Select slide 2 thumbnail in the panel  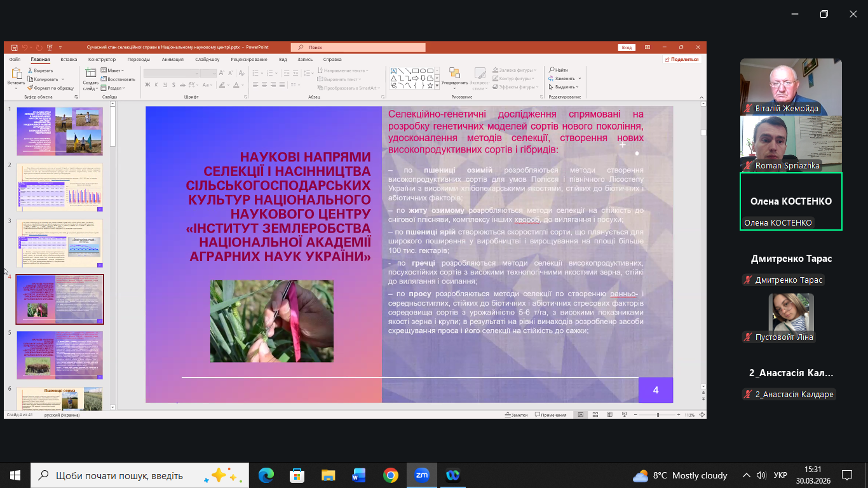point(60,187)
